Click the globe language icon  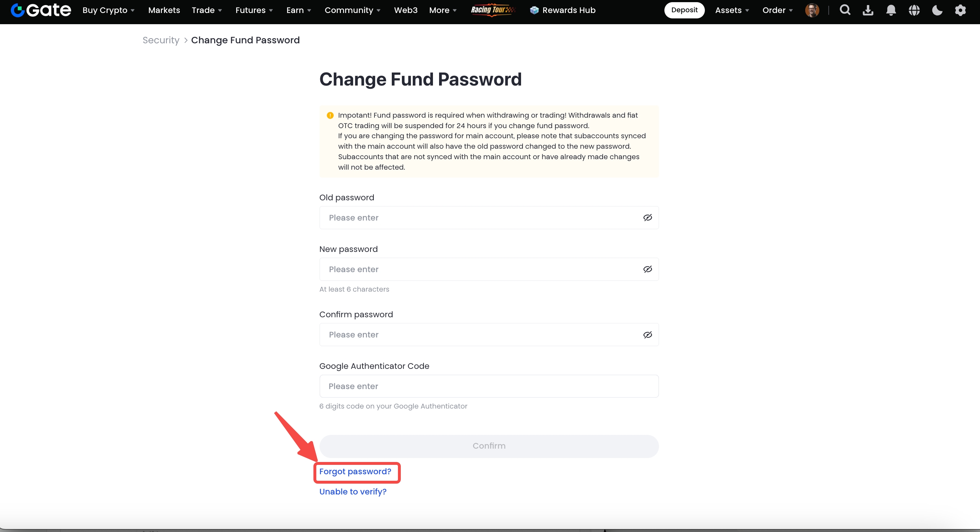(914, 10)
